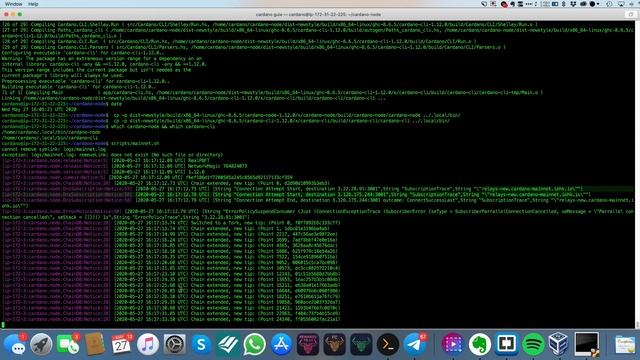Viewport: 640px width, 360px height.
Task: Click the 'scripts/mainnet.sh' command text
Action: 135,144
